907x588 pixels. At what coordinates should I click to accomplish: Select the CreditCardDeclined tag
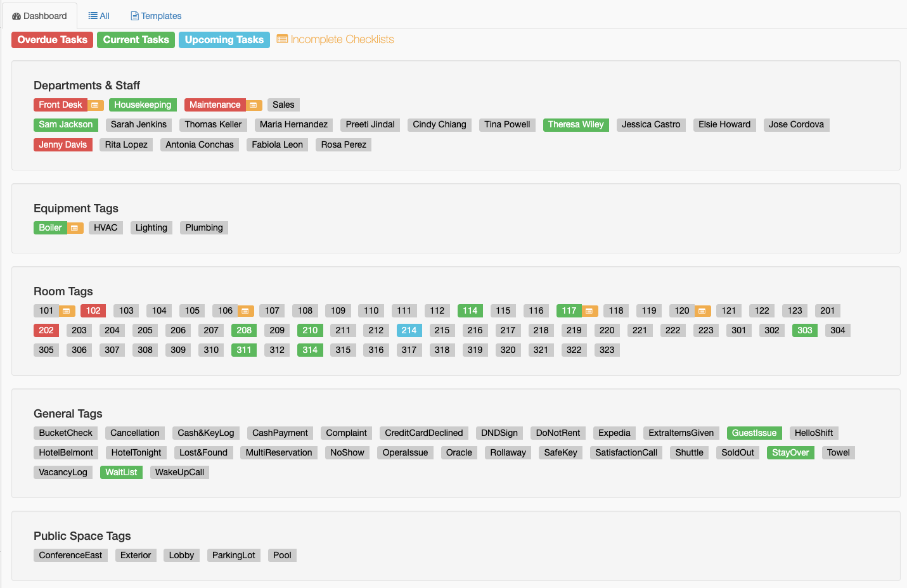point(424,433)
